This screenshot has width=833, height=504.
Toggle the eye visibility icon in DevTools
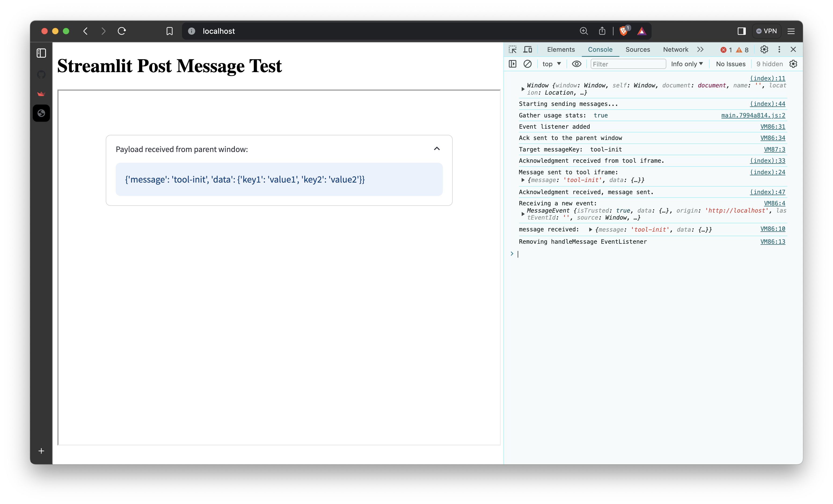click(576, 64)
